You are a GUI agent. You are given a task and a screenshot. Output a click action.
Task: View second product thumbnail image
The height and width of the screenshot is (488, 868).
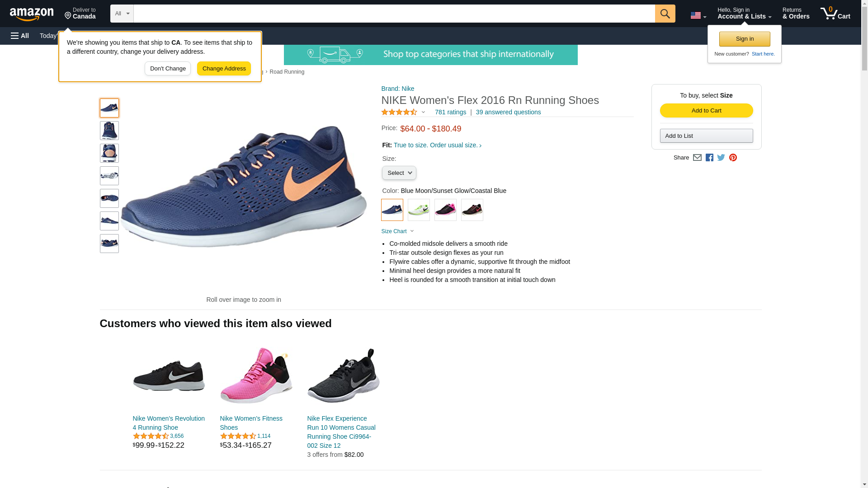(x=109, y=131)
